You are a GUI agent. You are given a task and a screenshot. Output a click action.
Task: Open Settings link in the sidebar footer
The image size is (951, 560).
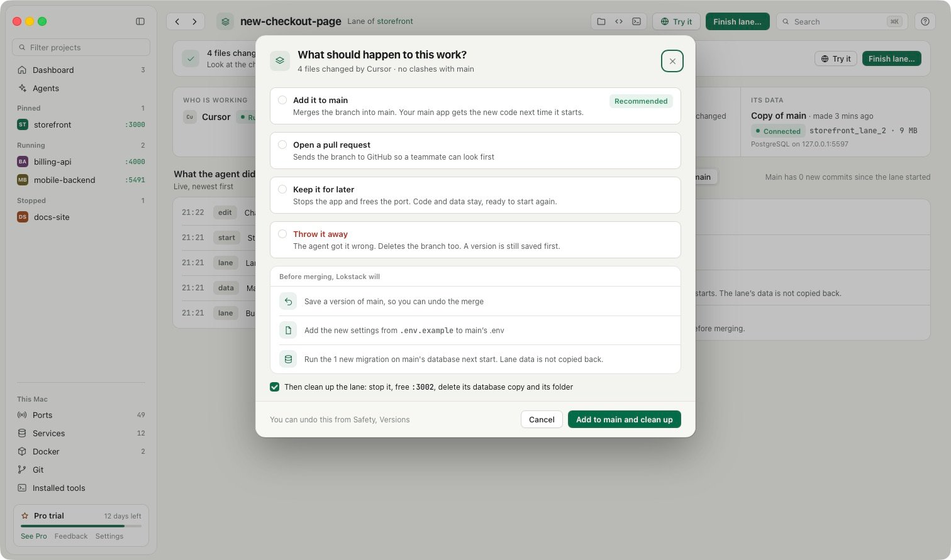[109, 536]
